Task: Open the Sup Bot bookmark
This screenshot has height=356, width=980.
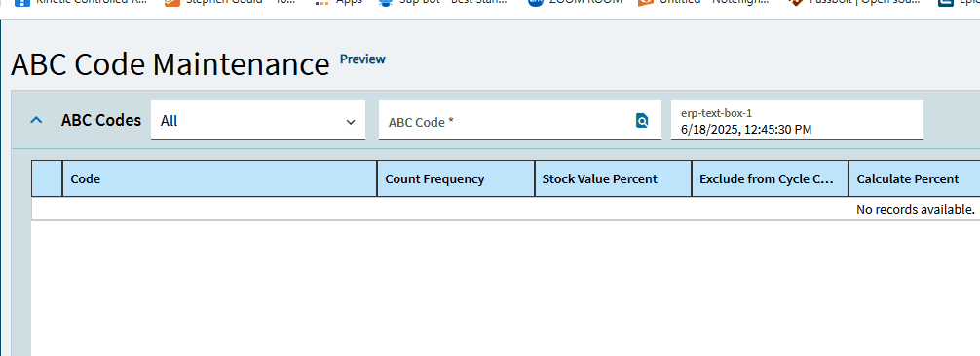Action: [x=442, y=3]
